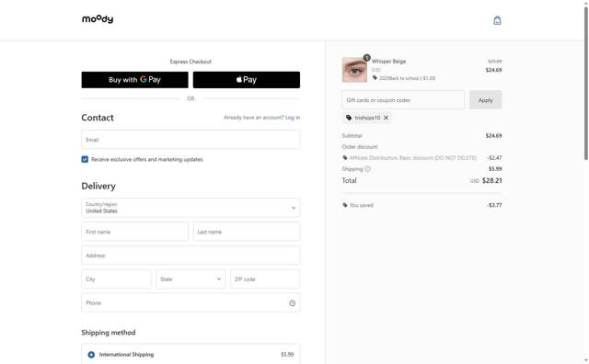Image resolution: width=589 pixels, height=364 pixels.
Task: Open the shopping bag cart icon
Action: pyautogui.click(x=497, y=20)
